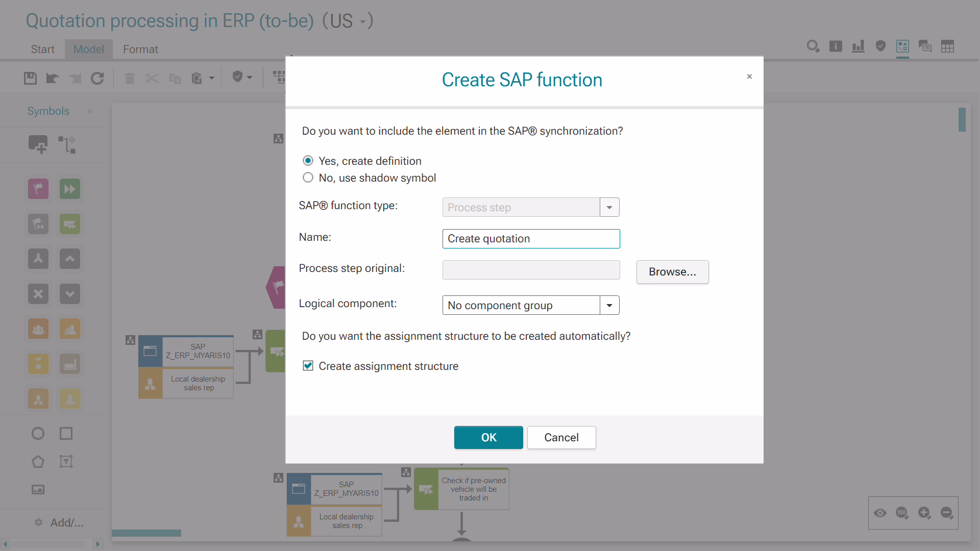This screenshot has height=551, width=980.
Task: Click the zoom out magnifier icon
Action: (947, 513)
